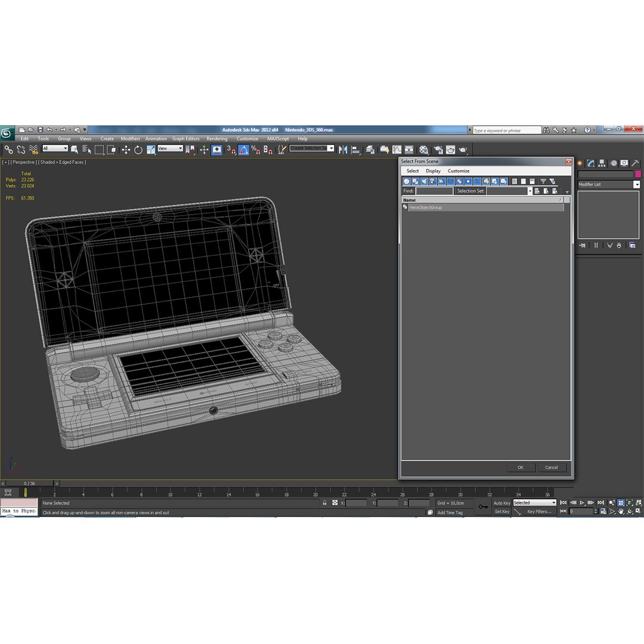This screenshot has height=644, width=644.
Task: Choose the Select Object tool
Action: (75, 150)
